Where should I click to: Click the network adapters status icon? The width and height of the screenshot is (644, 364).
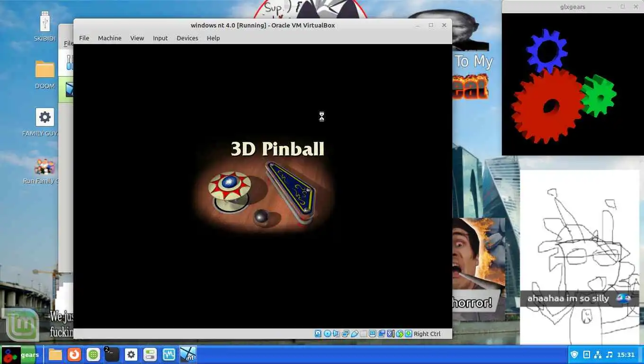tap(345, 334)
